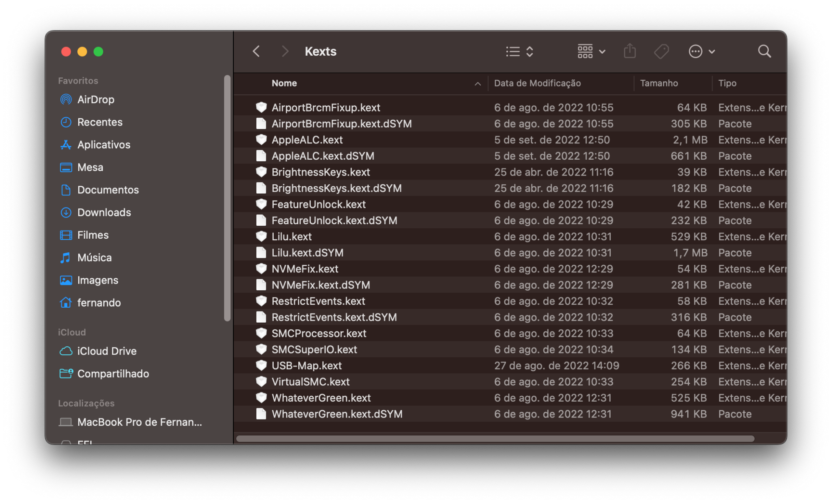The image size is (832, 504).
Task: Click the 941 KB size value
Action: coord(688,414)
